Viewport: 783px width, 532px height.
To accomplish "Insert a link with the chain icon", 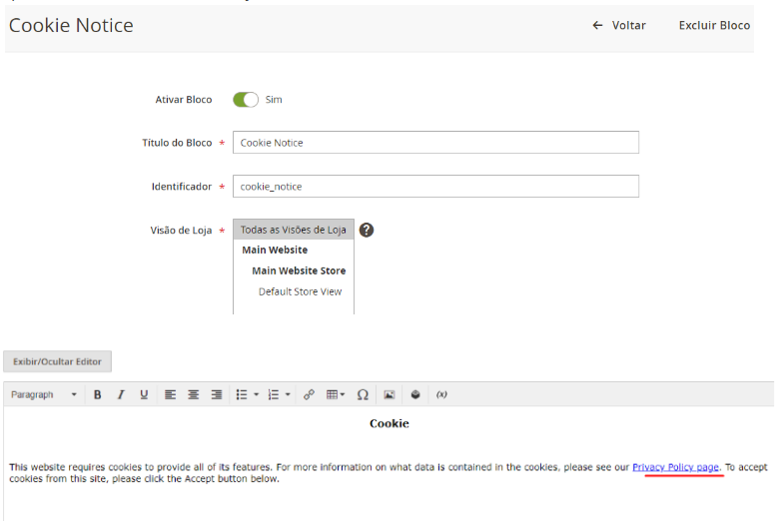I will pos(309,395).
